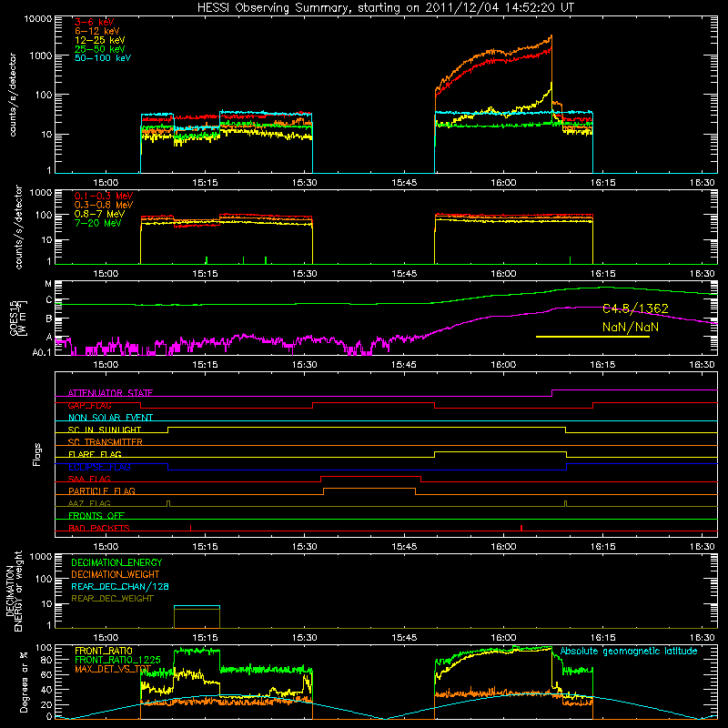Viewport: 728px width, 728px height.
Task: Click the 0.8-7 MeV legend label
Action: (99, 214)
